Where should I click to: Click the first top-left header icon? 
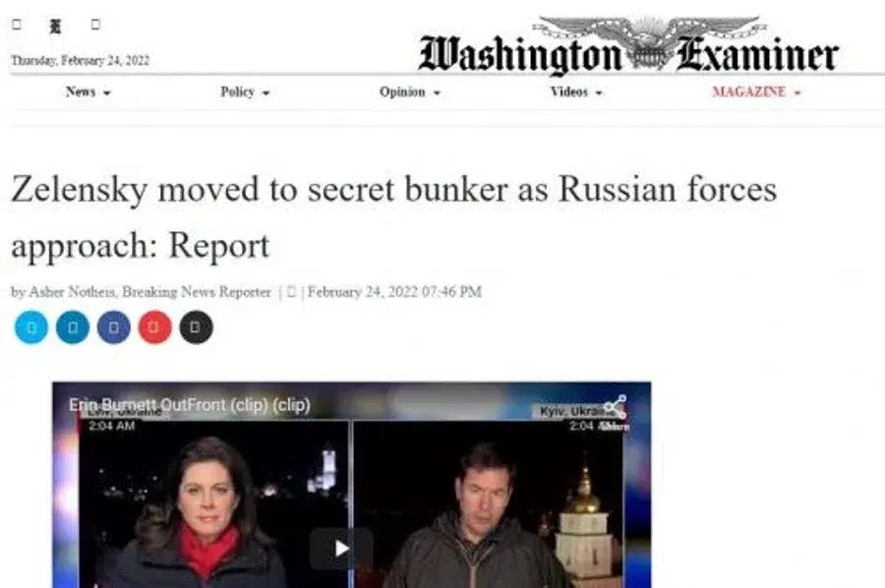point(17,25)
